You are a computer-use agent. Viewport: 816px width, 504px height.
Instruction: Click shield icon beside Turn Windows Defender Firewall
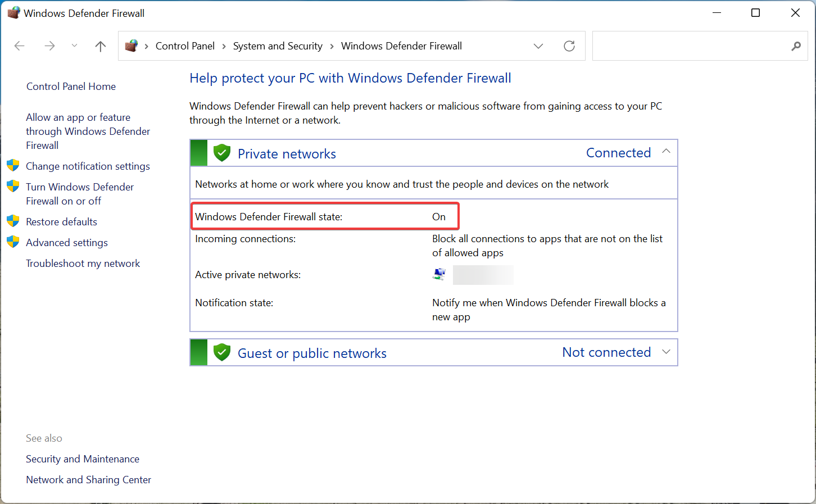pos(13,186)
